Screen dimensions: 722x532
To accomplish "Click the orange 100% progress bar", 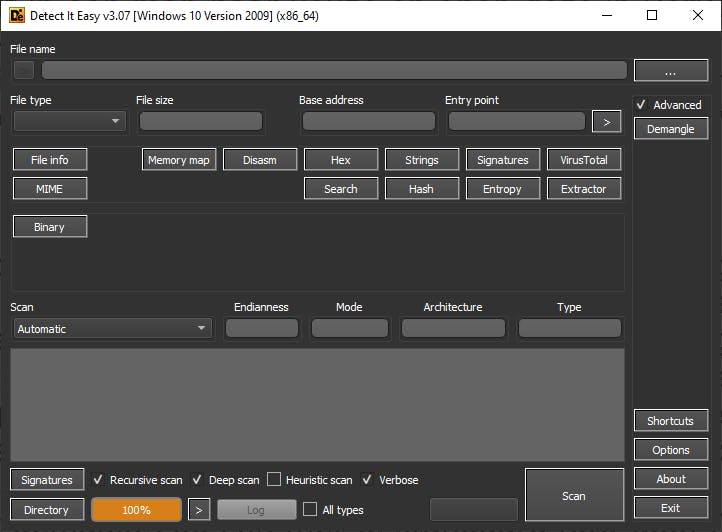I will (x=136, y=510).
